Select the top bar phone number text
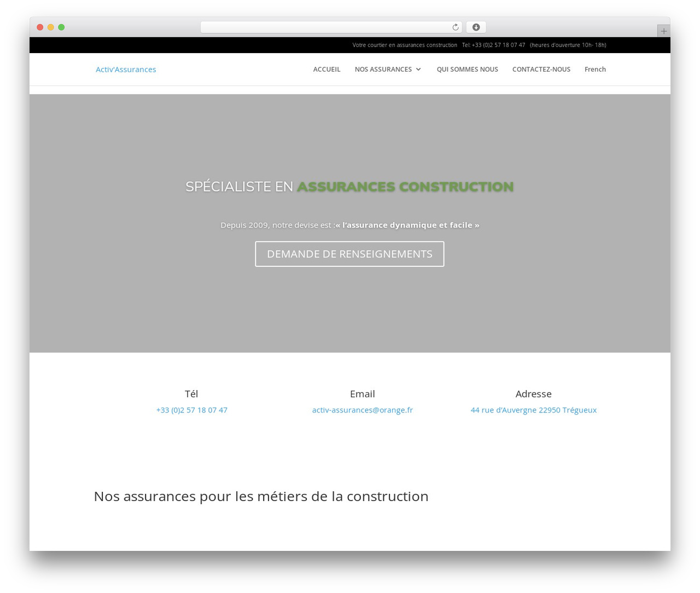 tap(493, 45)
